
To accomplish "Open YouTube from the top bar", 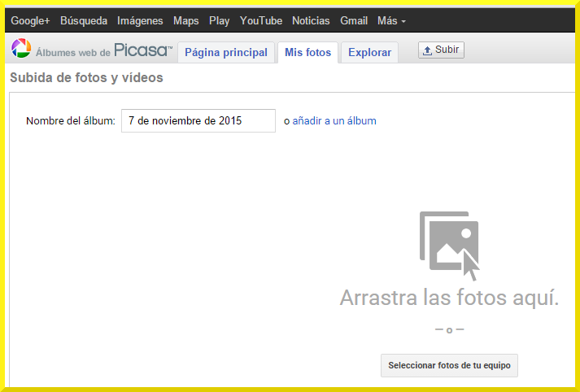I will pos(261,21).
